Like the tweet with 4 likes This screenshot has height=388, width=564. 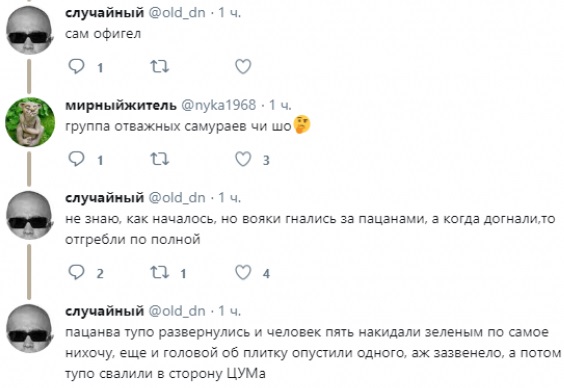click(243, 273)
